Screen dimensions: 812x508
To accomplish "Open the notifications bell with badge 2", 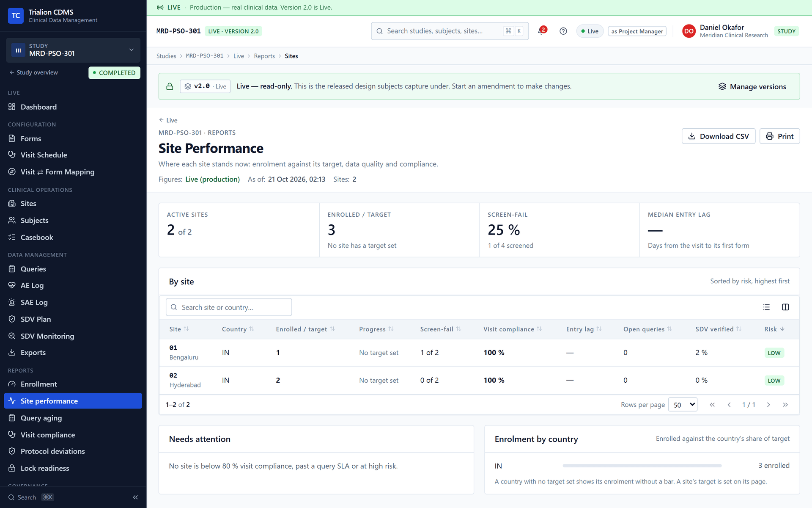I will pos(542,31).
